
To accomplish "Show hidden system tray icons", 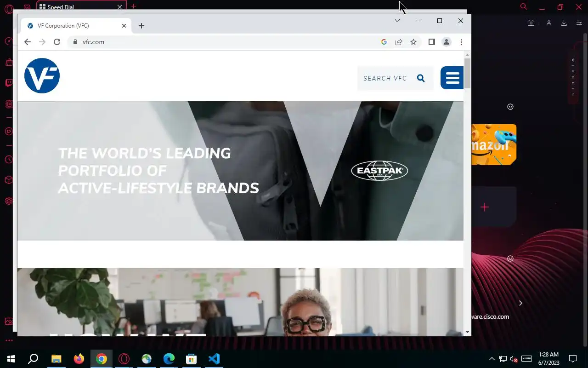I will [492, 359].
